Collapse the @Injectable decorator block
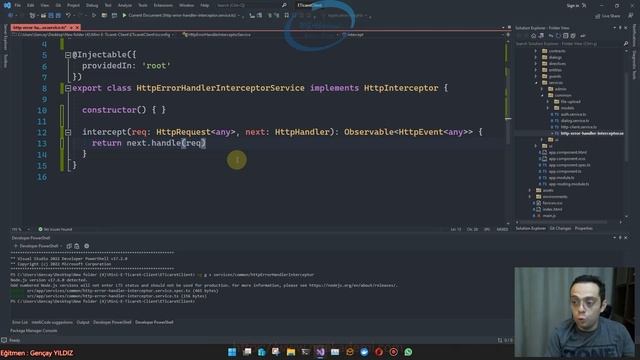This screenshot has width=640, height=360. point(68,55)
